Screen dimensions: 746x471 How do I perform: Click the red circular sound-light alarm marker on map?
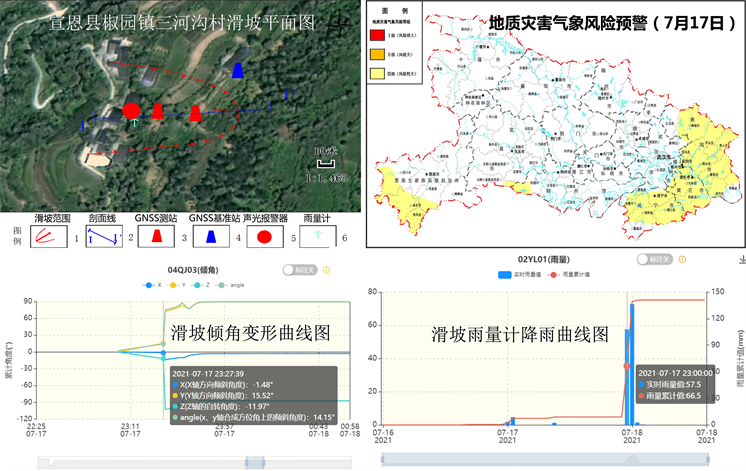(131, 110)
